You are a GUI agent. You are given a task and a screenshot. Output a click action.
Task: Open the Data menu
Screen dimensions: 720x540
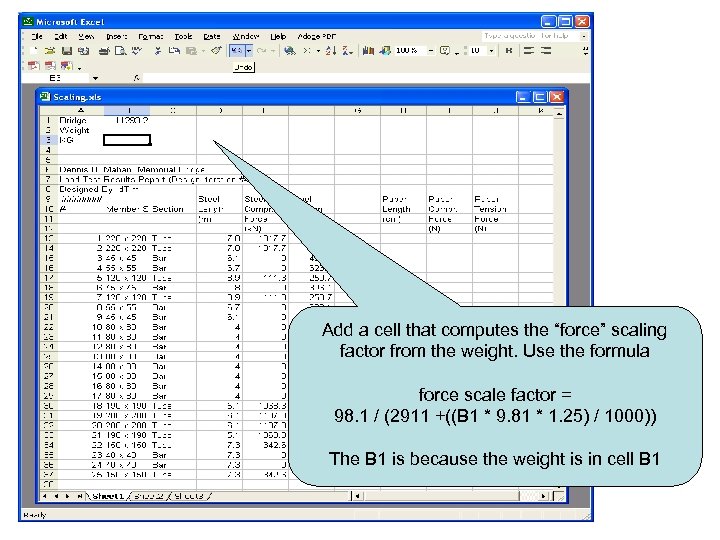click(212, 36)
